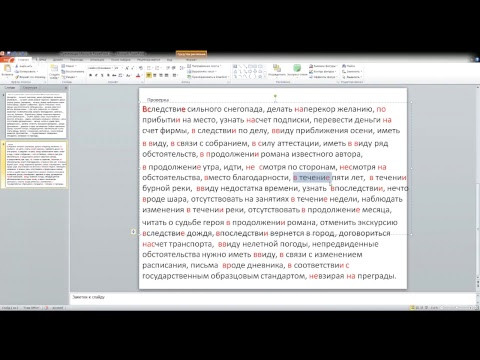This screenshot has height=360, width=480.
Task: Select the text box shape in the shapes gallery
Action: (x=235, y=66)
